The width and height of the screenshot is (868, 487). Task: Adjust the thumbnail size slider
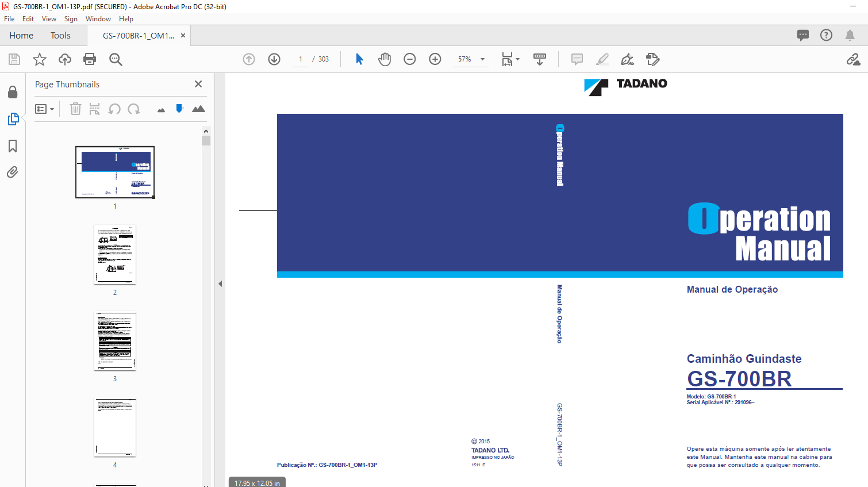click(179, 108)
